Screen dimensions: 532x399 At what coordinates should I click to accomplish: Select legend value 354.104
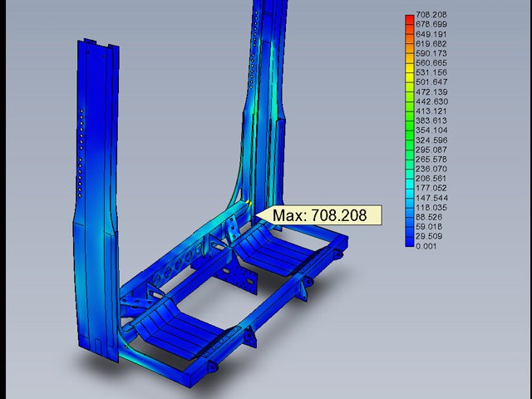pyautogui.click(x=431, y=130)
